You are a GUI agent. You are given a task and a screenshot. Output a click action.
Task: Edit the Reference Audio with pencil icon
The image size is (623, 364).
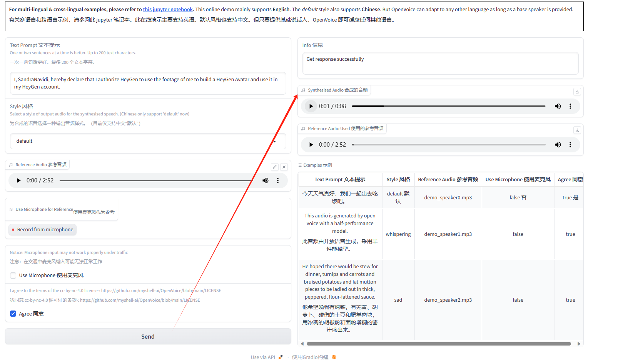275,167
